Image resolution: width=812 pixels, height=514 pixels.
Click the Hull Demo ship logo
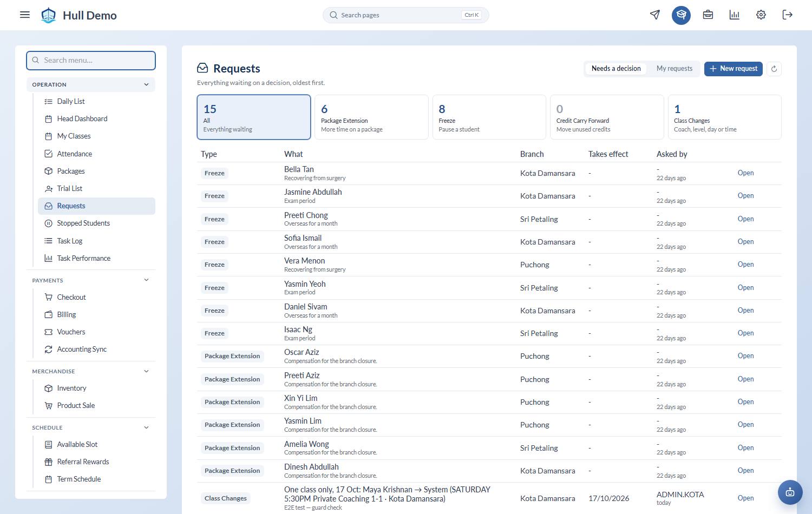(x=49, y=15)
